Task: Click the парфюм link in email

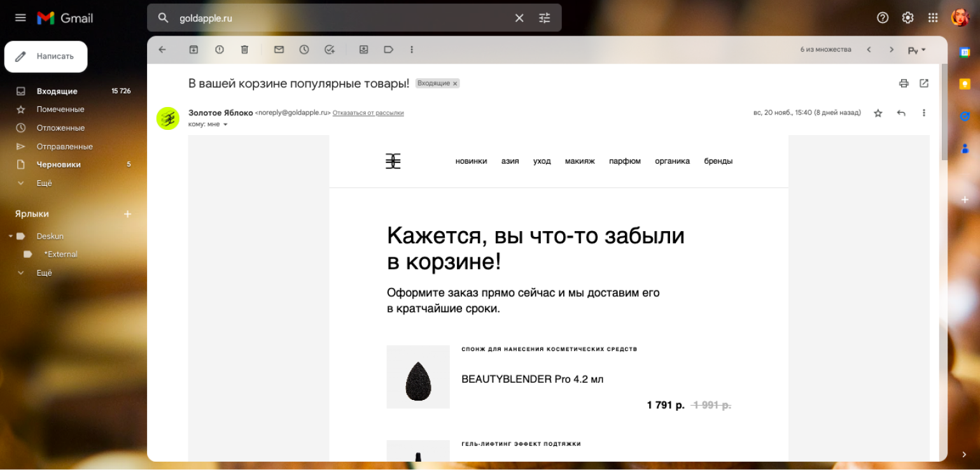Action: pos(625,161)
